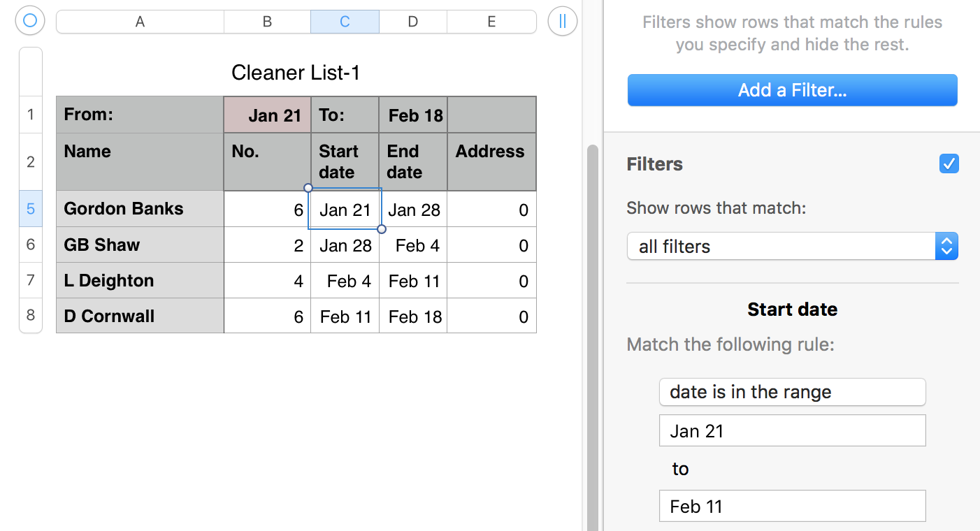This screenshot has width=980, height=531.
Task: Click the range end field "Feb 11"
Action: click(x=792, y=507)
